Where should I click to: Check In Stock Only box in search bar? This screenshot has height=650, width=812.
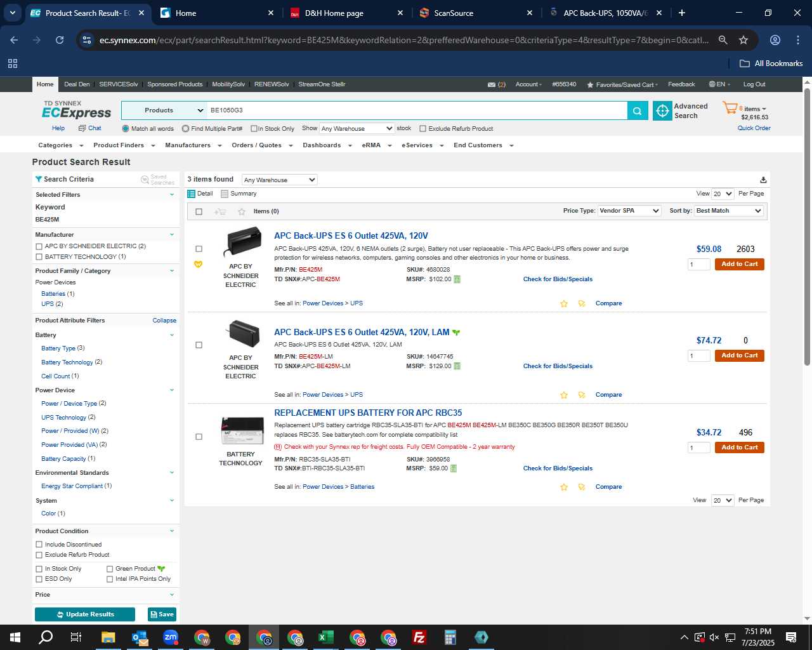pyautogui.click(x=254, y=129)
